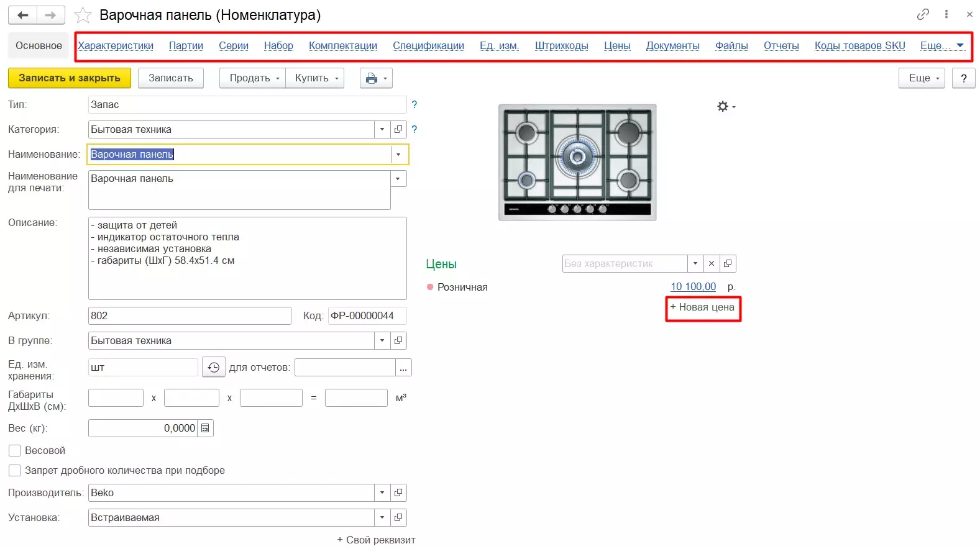This screenshot has height=549, width=980.
Task: Click the hob product image thumbnail
Action: 577,162
